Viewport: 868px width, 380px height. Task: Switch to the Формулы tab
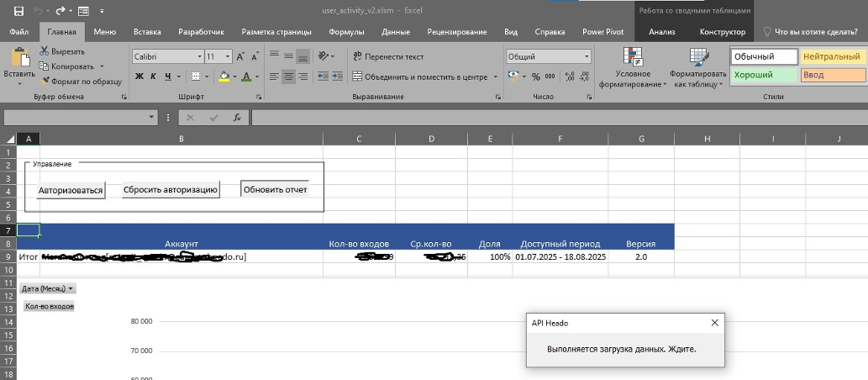[346, 32]
